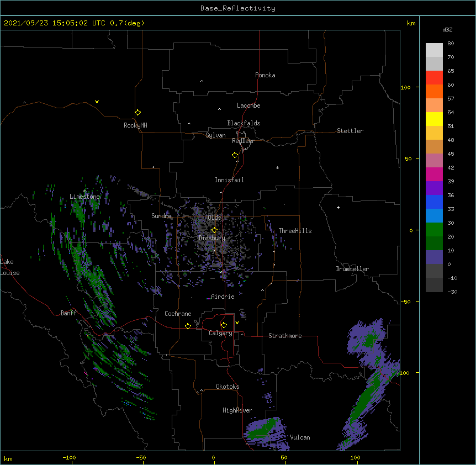Image resolution: width=476 pixels, height=465 pixels.
Task: Click the ThreeHills town label
Action: (295, 231)
